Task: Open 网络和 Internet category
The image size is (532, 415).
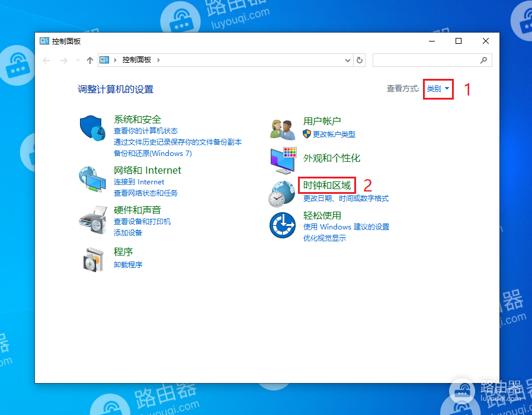Action: (148, 170)
